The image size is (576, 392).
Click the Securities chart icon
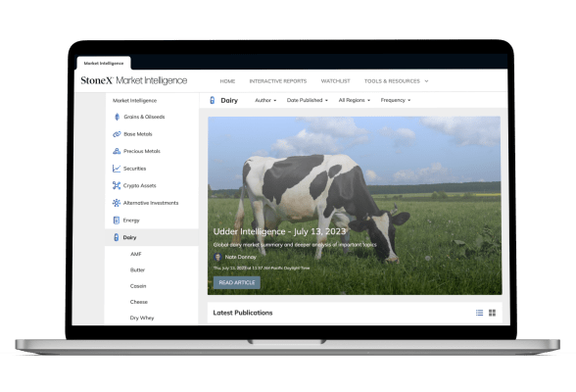[117, 169]
